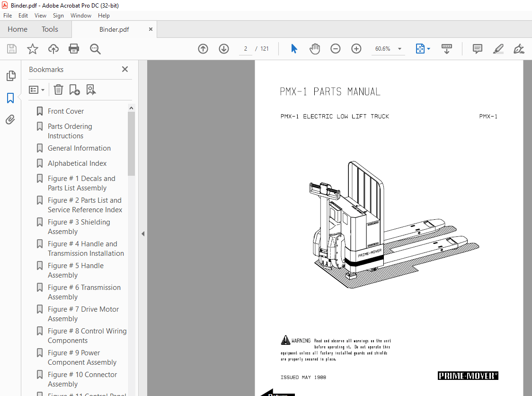Image resolution: width=532 pixels, height=396 pixels.
Task: Select the Figure # 7 Drive Motor Assembly bookmark
Action: tap(83, 314)
